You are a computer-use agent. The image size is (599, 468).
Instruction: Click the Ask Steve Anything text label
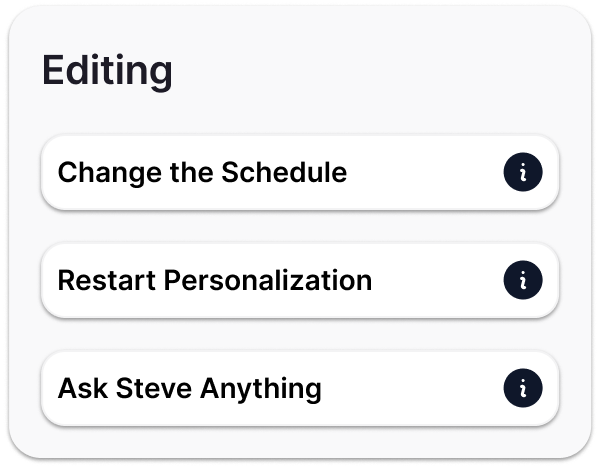189,389
